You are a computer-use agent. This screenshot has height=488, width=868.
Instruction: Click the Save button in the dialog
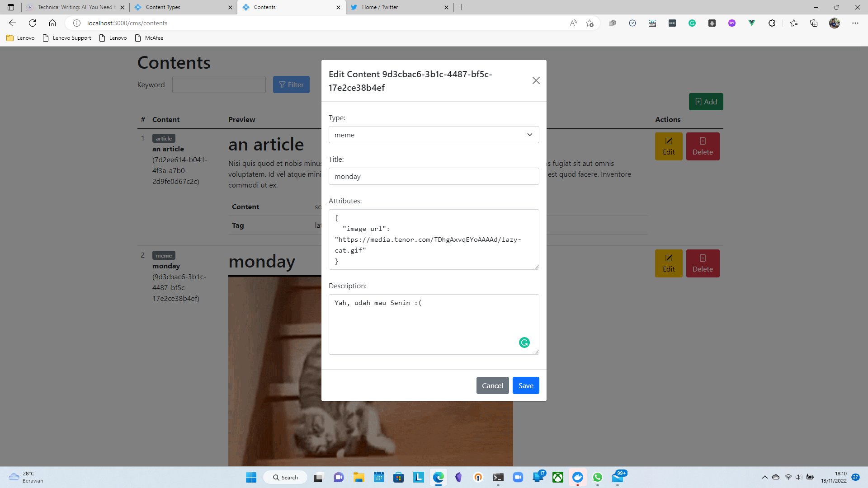pos(526,385)
